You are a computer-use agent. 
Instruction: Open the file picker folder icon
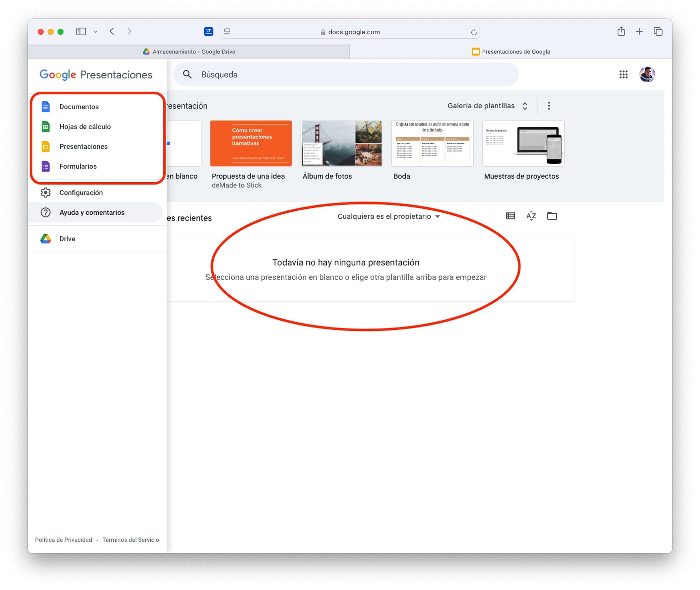pos(552,216)
